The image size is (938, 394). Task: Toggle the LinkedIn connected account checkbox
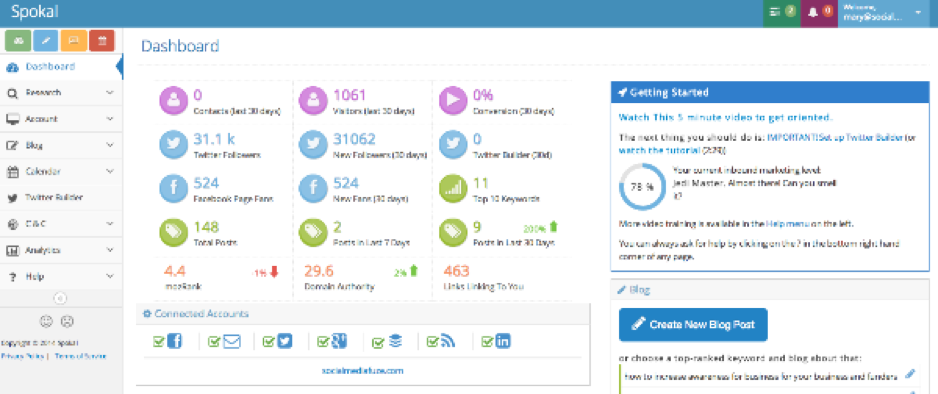pos(488,342)
